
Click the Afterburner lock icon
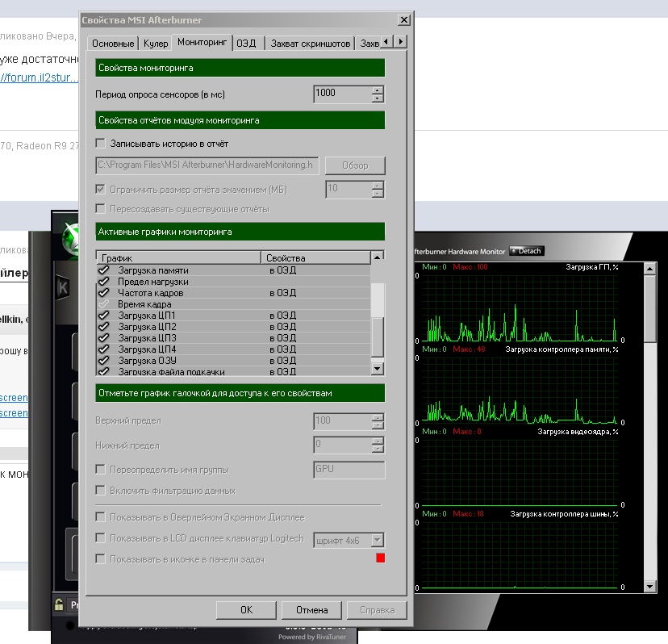[x=59, y=604]
